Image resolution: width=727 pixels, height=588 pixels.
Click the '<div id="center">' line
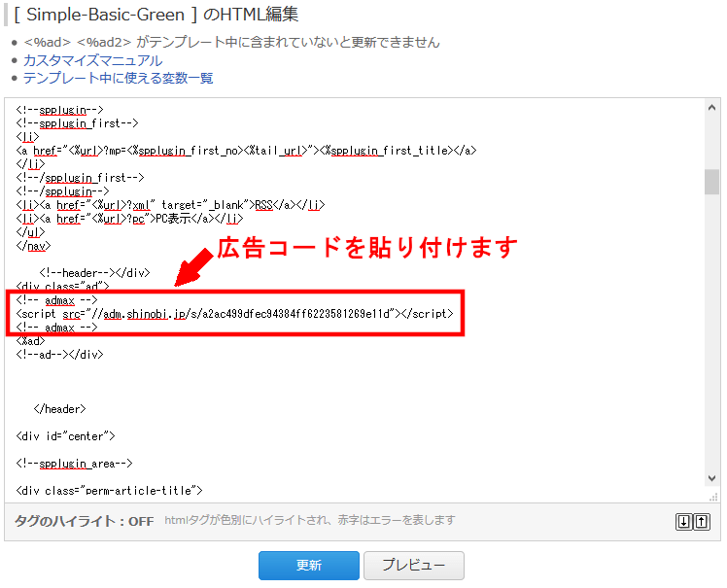coord(65,436)
